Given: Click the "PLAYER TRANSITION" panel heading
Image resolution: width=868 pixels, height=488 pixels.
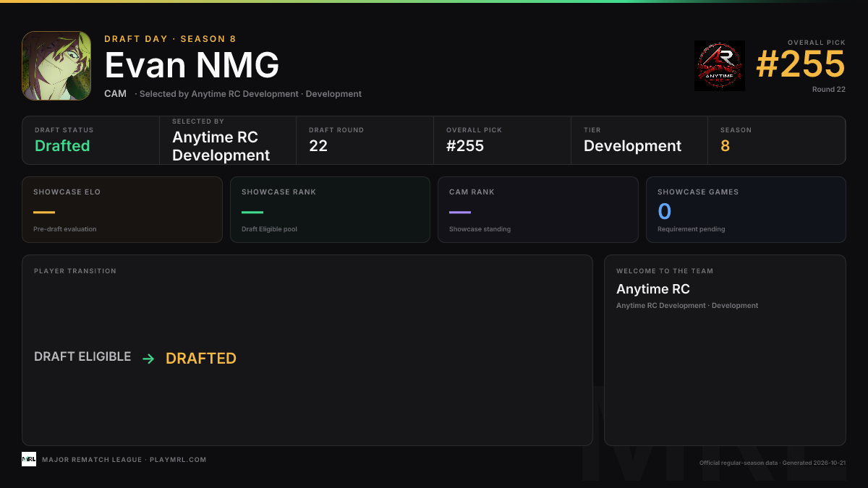Looking at the screenshot, I should coord(75,271).
